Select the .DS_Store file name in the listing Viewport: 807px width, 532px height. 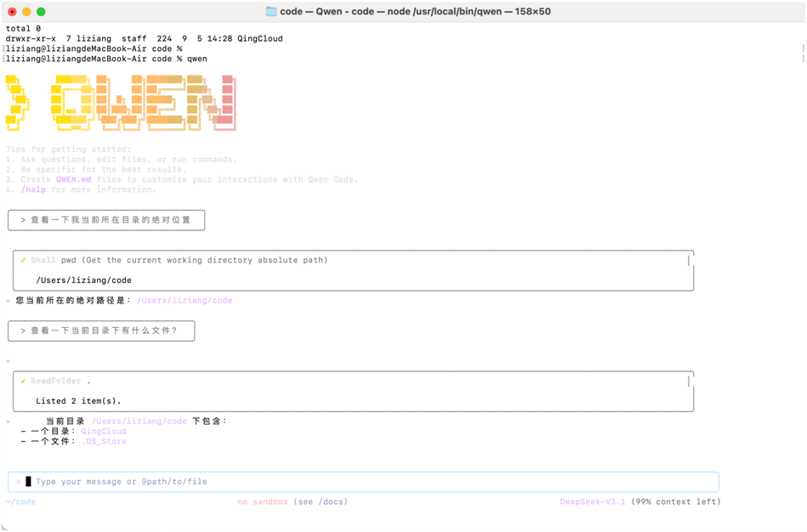pyautogui.click(x=104, y=441)
